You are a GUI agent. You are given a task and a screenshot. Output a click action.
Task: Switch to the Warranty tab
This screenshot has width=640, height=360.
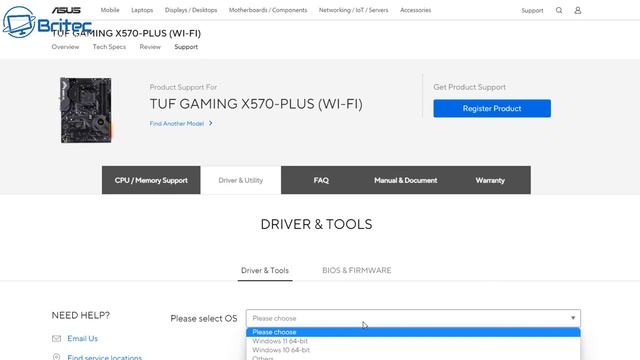tap(490, 180)
